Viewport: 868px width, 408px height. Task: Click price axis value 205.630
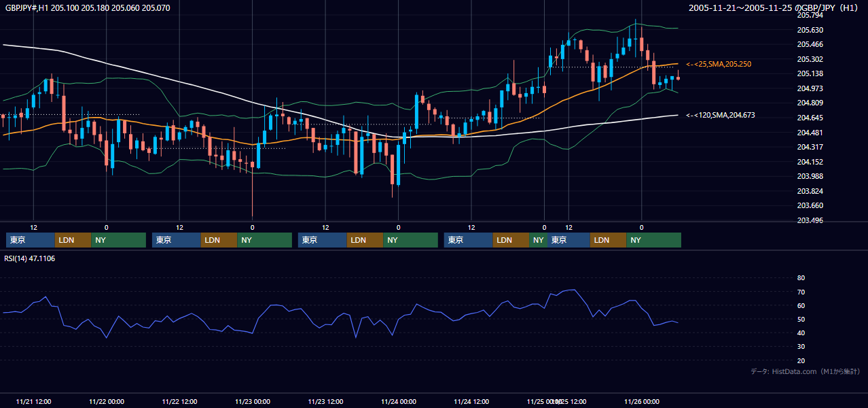[x=810, y=30]
